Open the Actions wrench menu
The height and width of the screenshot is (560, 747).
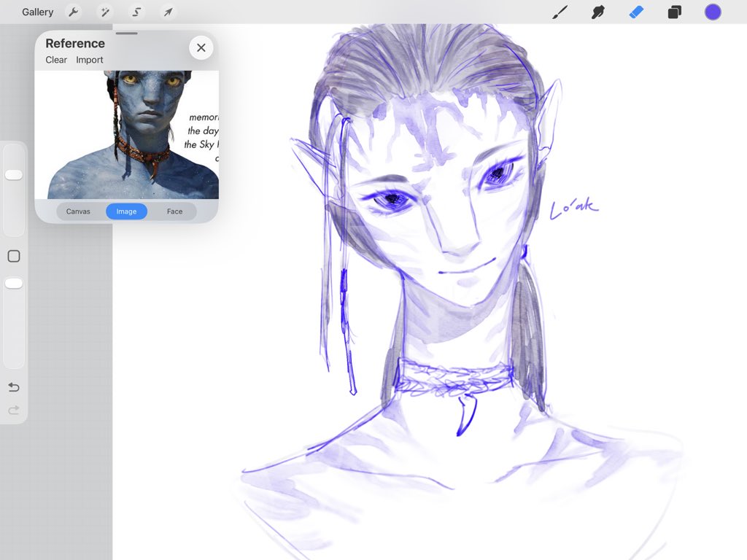tap(74, 12)
